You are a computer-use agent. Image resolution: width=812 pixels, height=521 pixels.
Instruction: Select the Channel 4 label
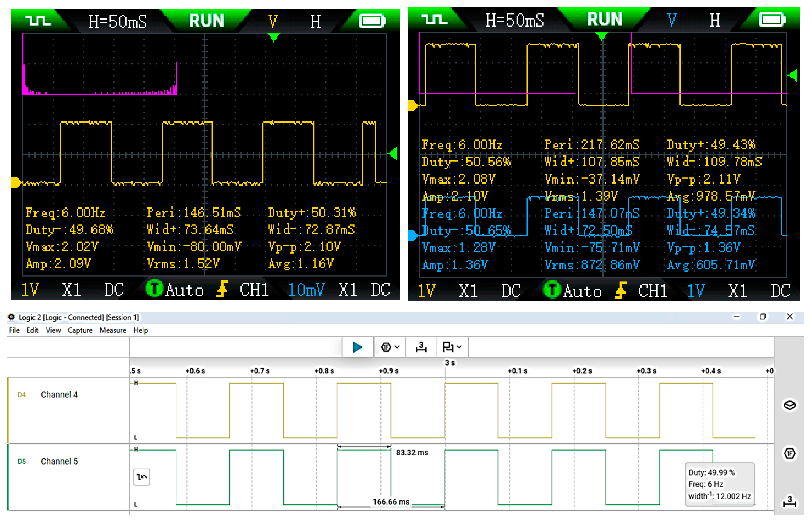coord(59,395)
